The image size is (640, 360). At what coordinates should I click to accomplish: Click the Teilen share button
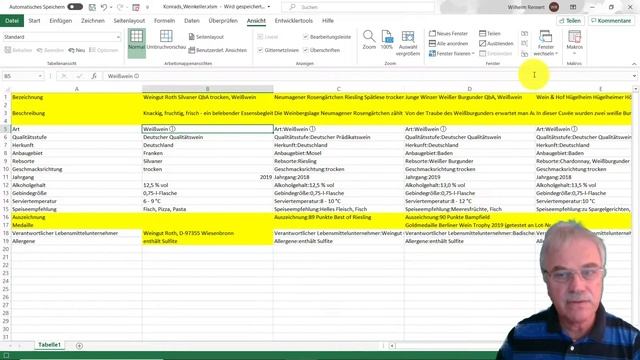pyautogui.click(x=570, y=20)
